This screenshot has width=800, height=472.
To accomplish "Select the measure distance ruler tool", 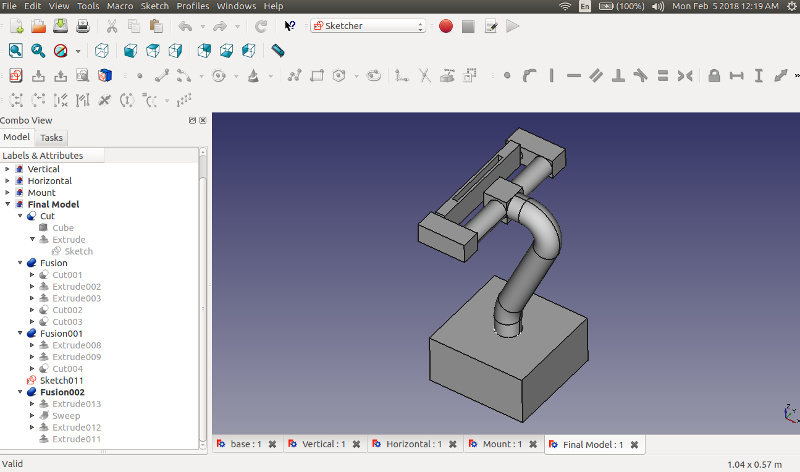I will [278, 50].
